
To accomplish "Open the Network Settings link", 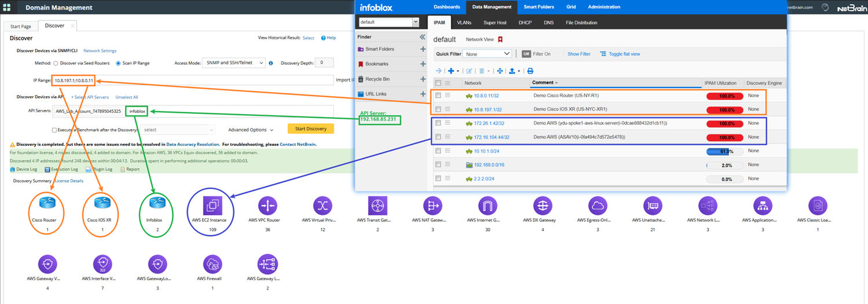I will pos(100,51).
